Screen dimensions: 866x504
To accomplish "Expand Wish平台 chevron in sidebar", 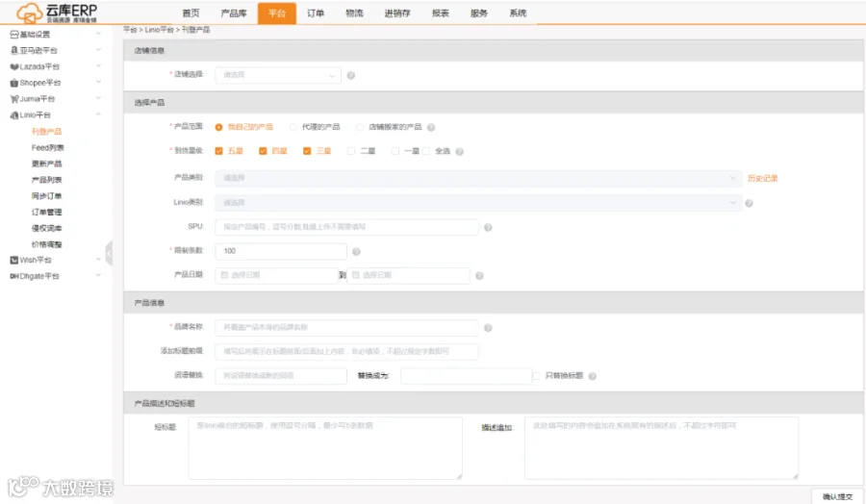I will (98, 260).
